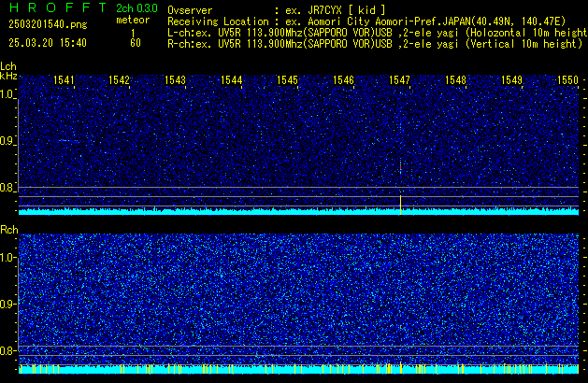Click the 1549 time marker
The image size is (588, 383).
tap(511, 80)
